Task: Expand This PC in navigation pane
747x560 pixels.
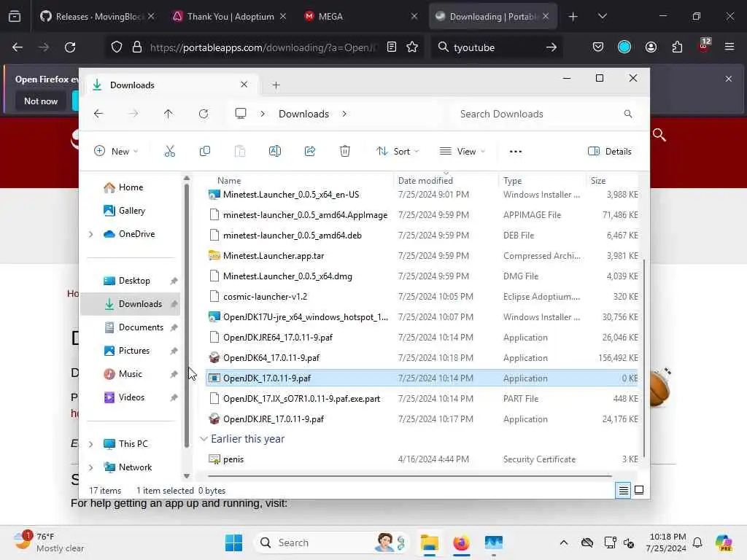Action: tap(91, 444)
